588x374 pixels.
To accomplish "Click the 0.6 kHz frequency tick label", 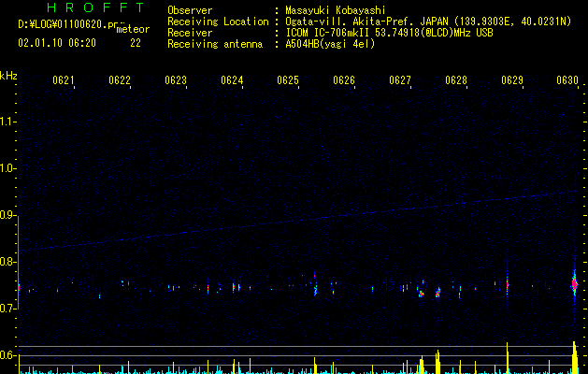I will pyautogui.click(x=7, y=355).
